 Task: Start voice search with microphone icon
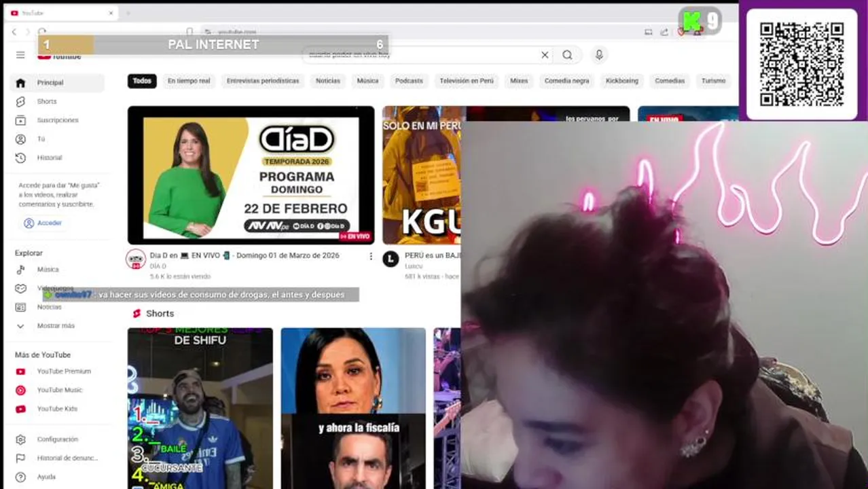(599, 55)
